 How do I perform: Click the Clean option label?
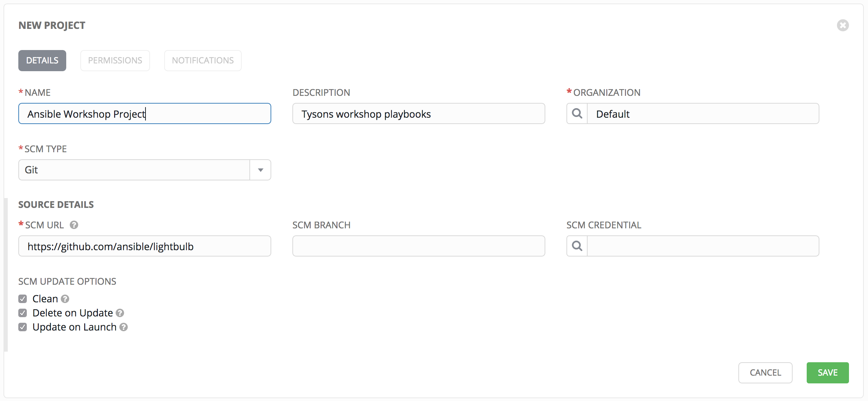point(45,299)
